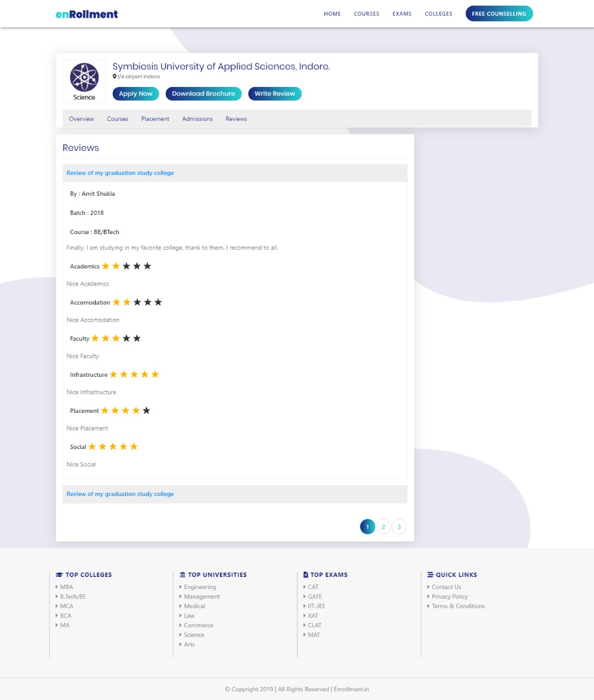Click the Symbiosis University title text
The image size is (594, 700).
(x=221, y=66)
